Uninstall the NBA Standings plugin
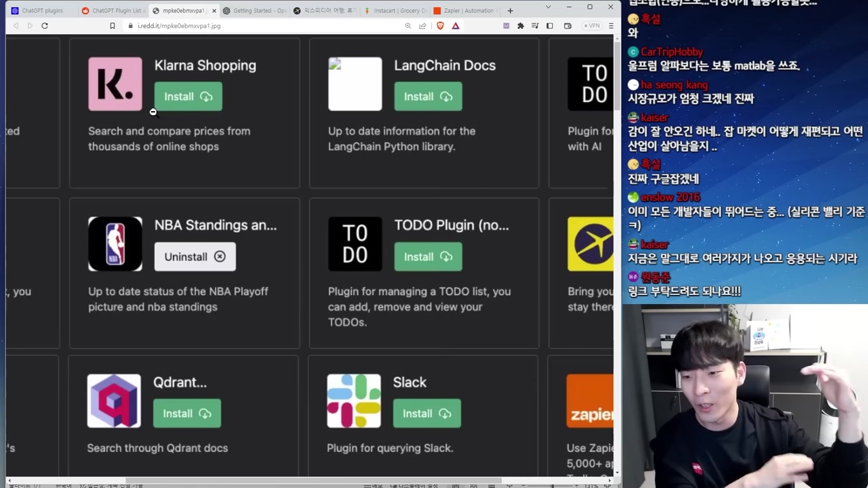This screenshot has width=868, height=488. tap(195, 256)
